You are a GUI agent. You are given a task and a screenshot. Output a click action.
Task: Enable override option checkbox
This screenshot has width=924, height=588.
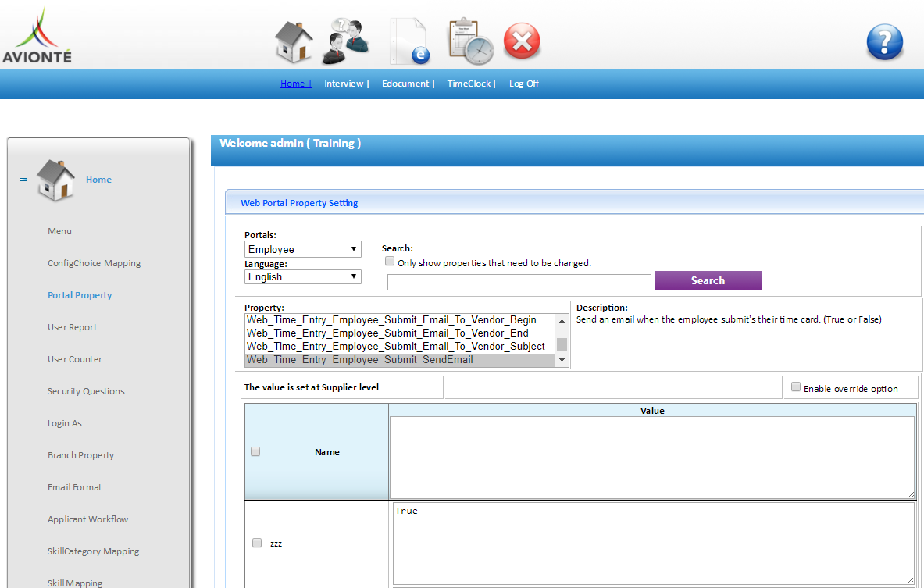(x=796, y=387)
